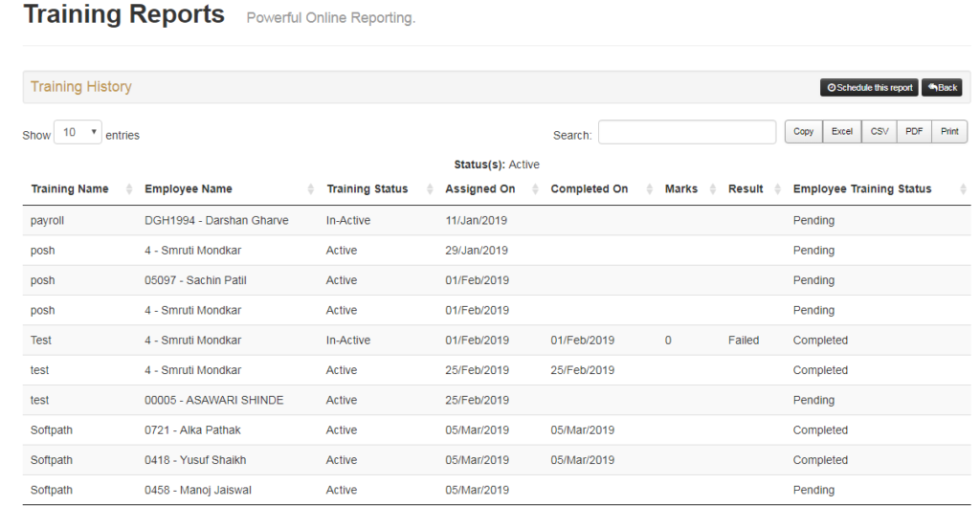Export the report as CSV
Image resolution: width=980 pixels, height=506 pixels.
[x=879, y=132]
